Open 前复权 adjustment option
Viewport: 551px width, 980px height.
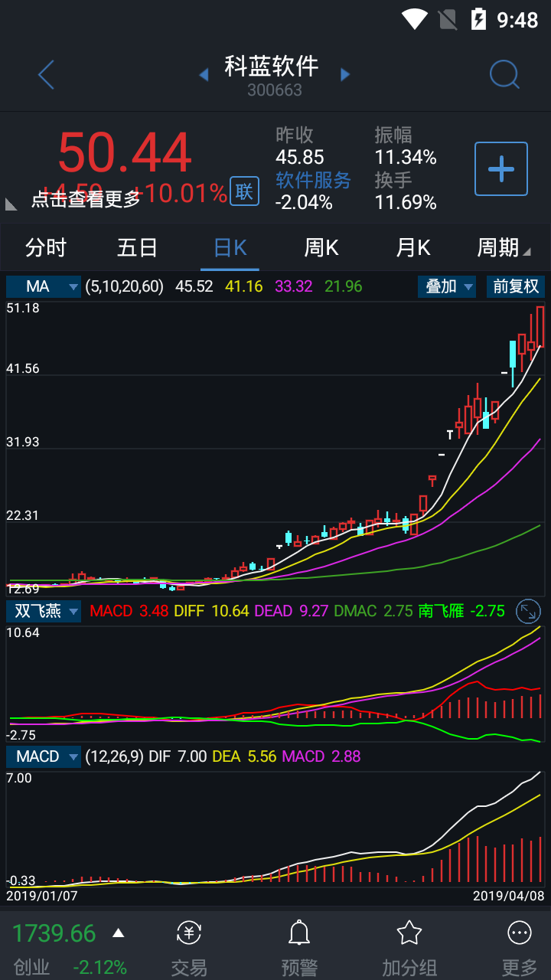point(516,286)
